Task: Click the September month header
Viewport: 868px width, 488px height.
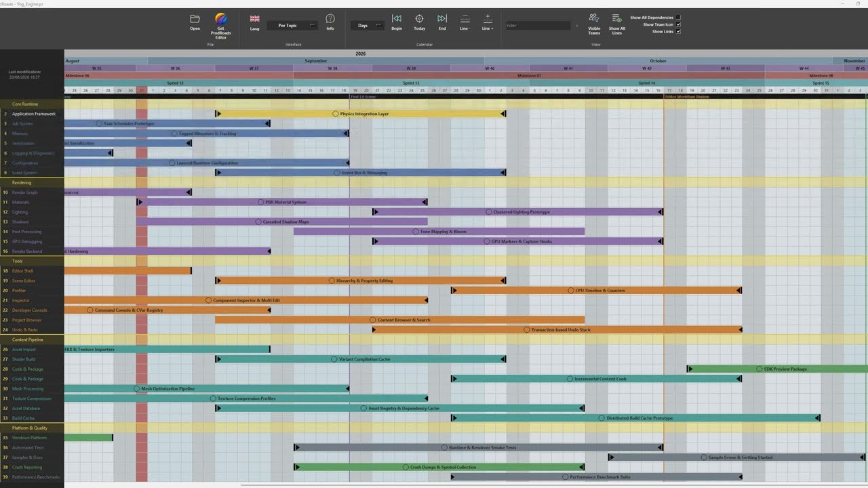Action: point(316,61)
